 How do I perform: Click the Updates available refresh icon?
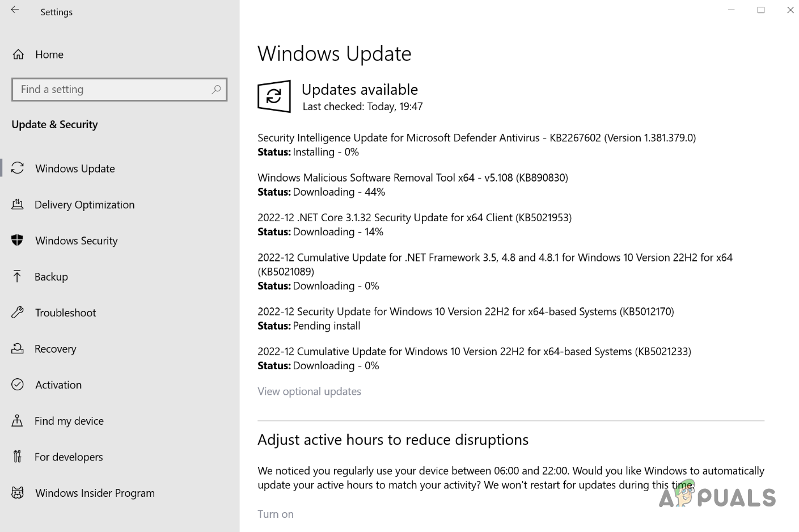point(274,96)
